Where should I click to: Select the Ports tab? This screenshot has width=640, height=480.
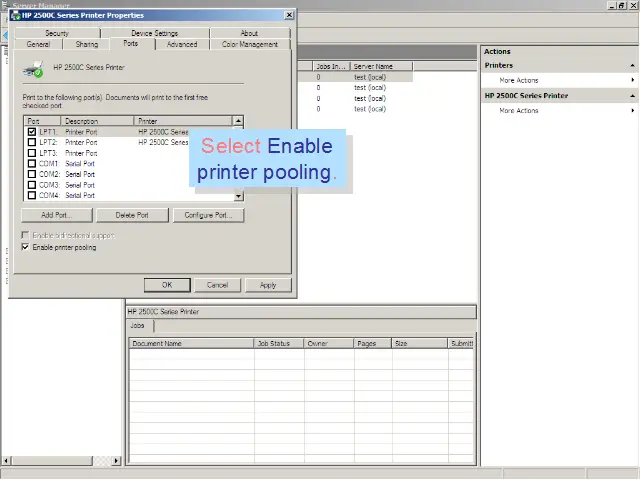tap(131, 43)
